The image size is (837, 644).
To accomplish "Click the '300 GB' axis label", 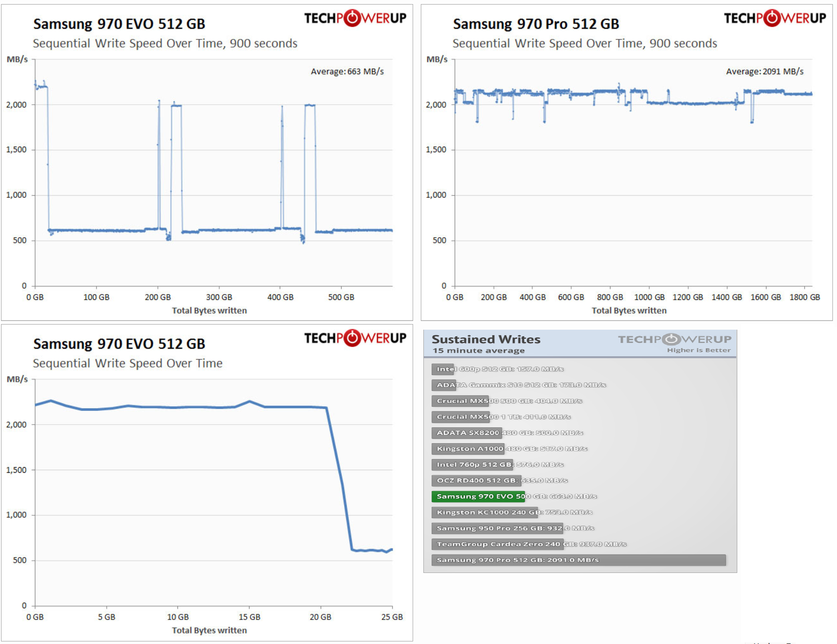I will point(219,297).
